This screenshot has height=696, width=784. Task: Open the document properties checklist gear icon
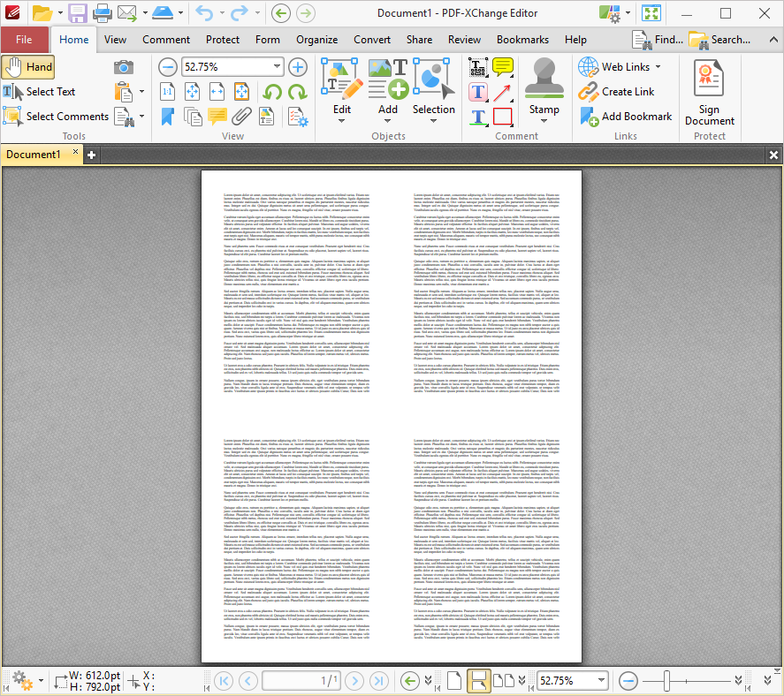298,117
